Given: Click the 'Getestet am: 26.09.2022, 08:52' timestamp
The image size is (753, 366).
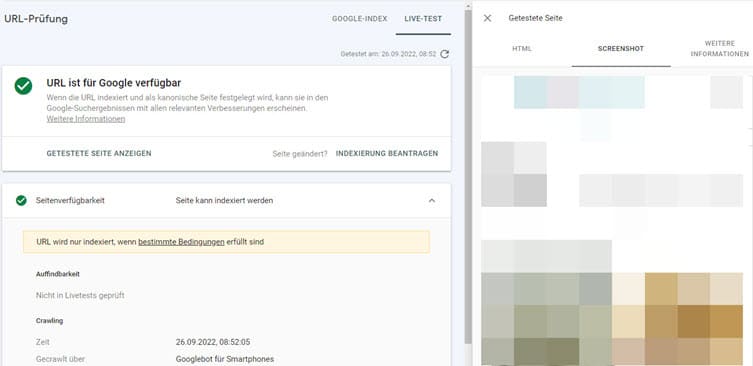Looking at the screenshot, I should (389, 54).
